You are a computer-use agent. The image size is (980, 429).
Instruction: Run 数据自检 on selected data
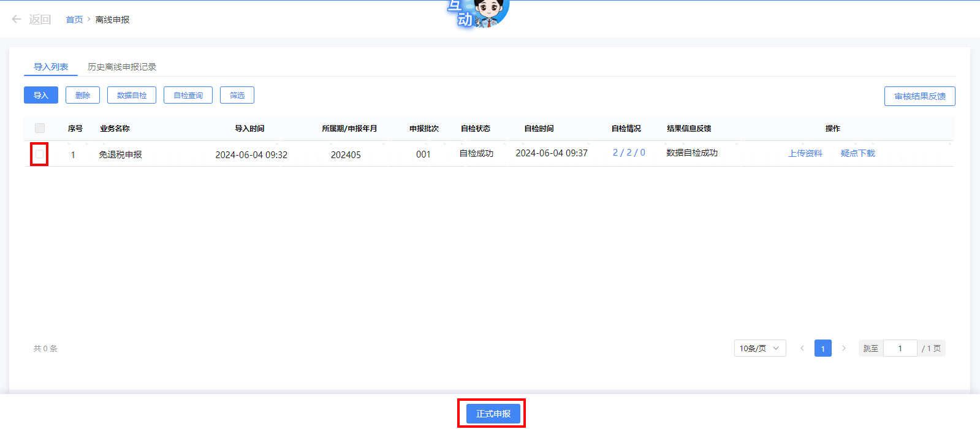pos(132,95)
